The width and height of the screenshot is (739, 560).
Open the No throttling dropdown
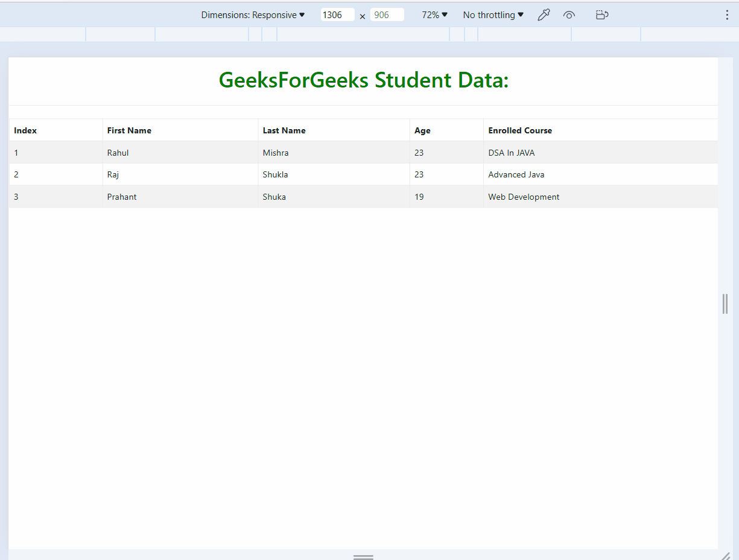click(493, 15)
